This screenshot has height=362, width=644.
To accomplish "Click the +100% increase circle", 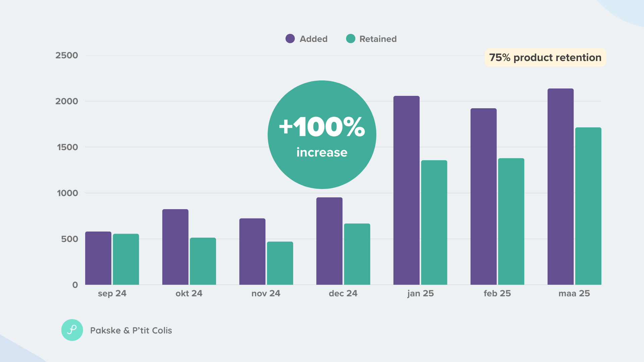I will [322, 134].
